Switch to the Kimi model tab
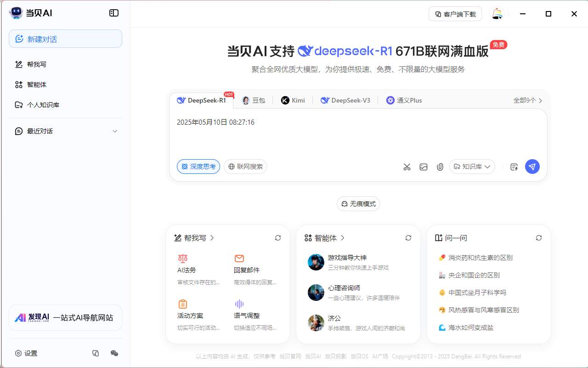This screenshot has height=368, width=588. 293,100
